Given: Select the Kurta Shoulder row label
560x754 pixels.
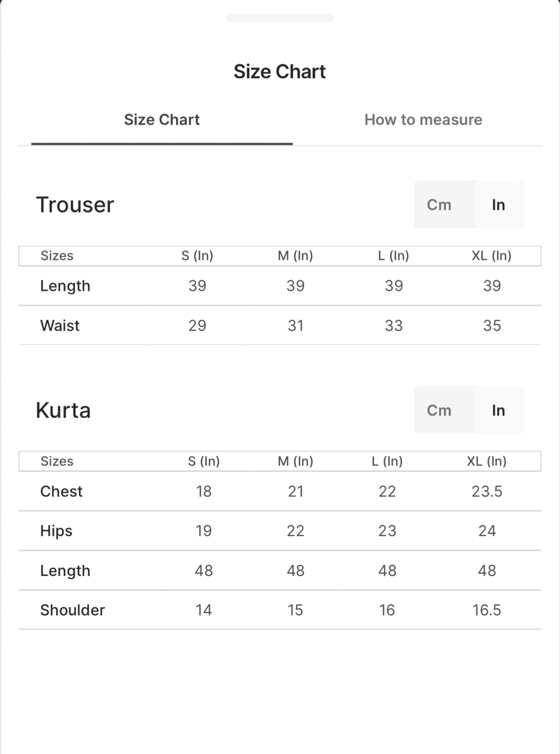Looking at the screenshot, I should [73, 610].
